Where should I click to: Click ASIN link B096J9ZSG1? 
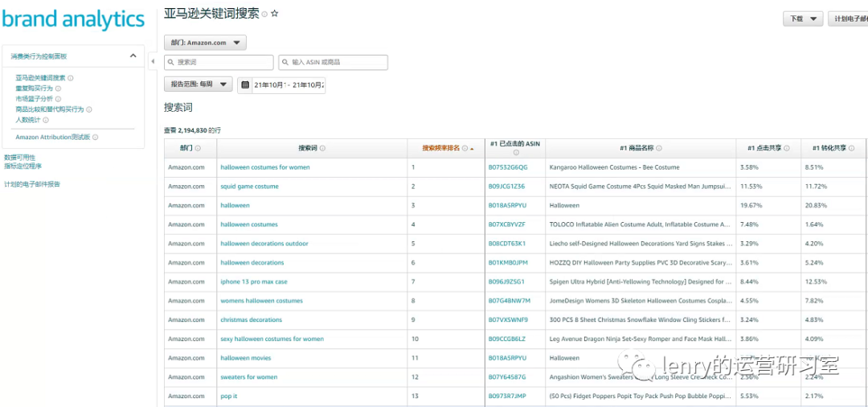[506, 282]
